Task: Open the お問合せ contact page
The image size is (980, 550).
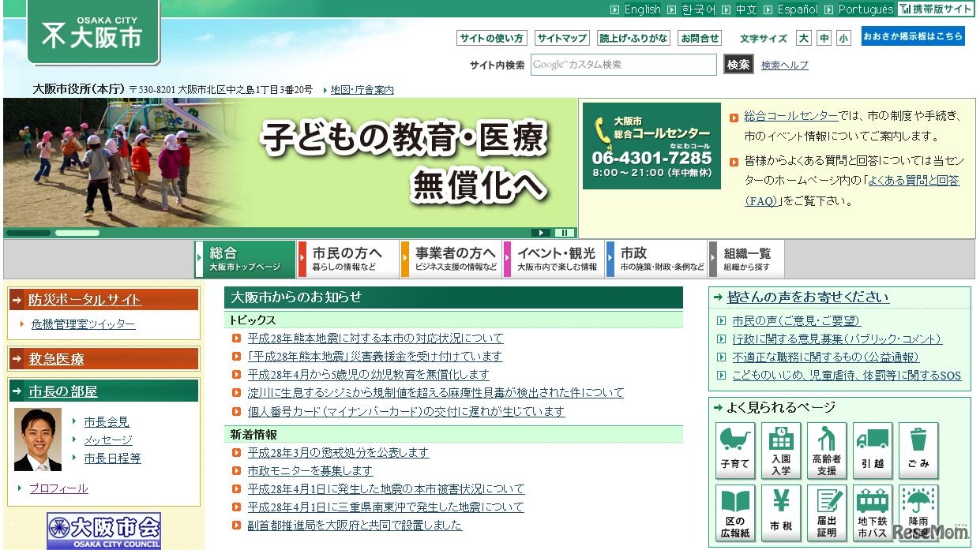Action: (x=700, y=38)
